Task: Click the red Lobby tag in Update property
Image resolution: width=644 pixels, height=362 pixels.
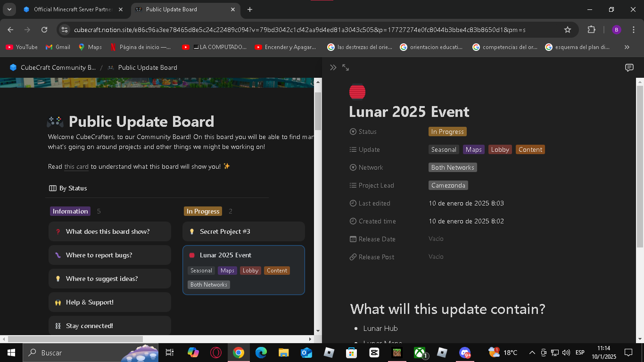Action: click(500, 149)
